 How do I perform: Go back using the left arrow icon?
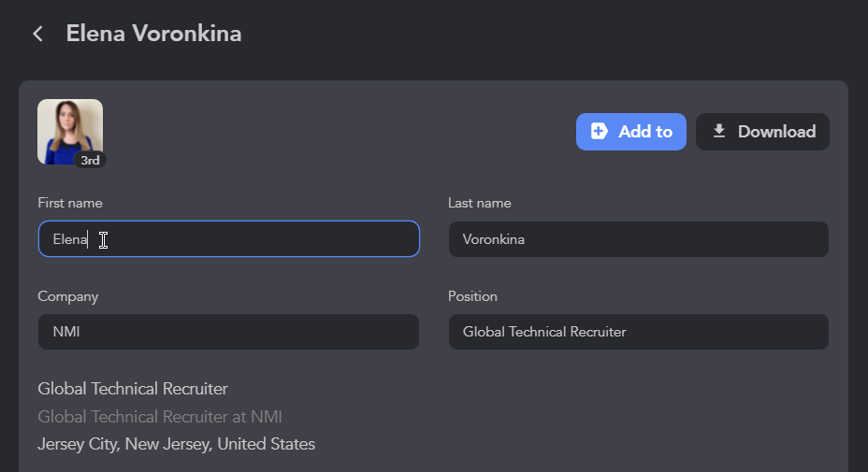37,34
